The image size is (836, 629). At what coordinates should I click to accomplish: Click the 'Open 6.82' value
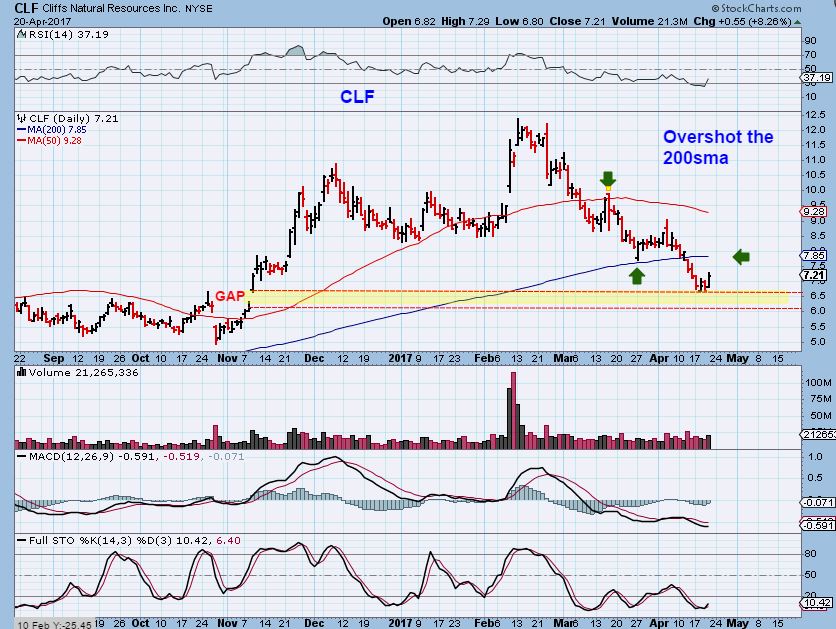point(409,22)
